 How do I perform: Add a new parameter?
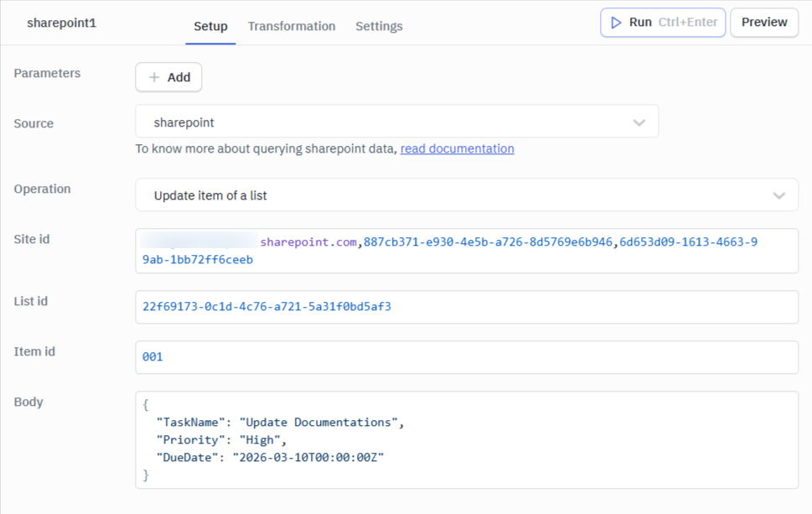pyautogui.click(x=168, y=77)
